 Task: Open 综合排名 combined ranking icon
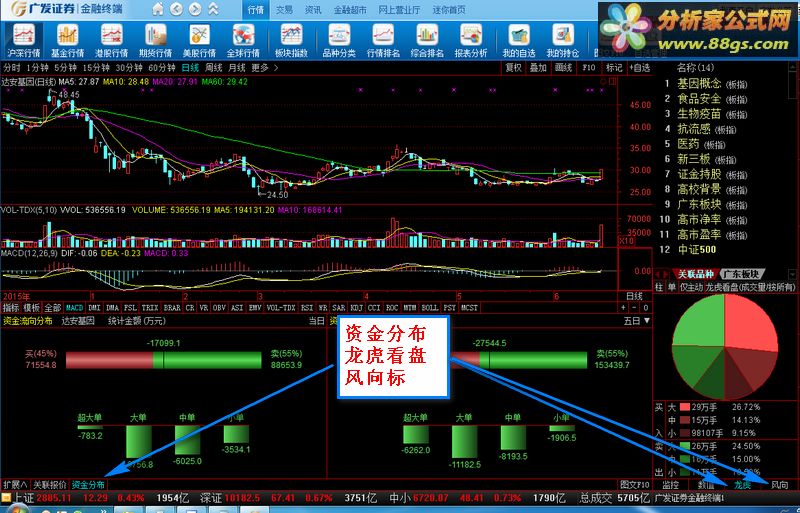tap(427, 41)
